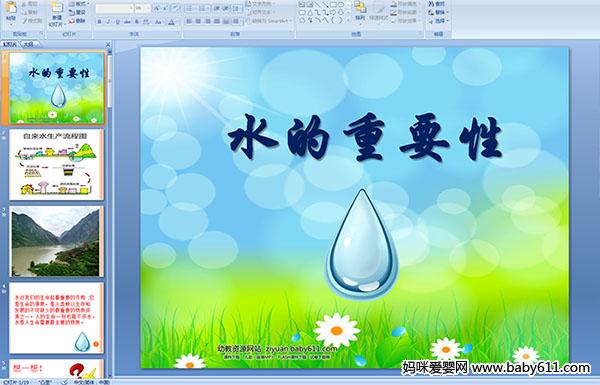
Task: Click the New Slide icon
Action: click(x=57, y=13)
